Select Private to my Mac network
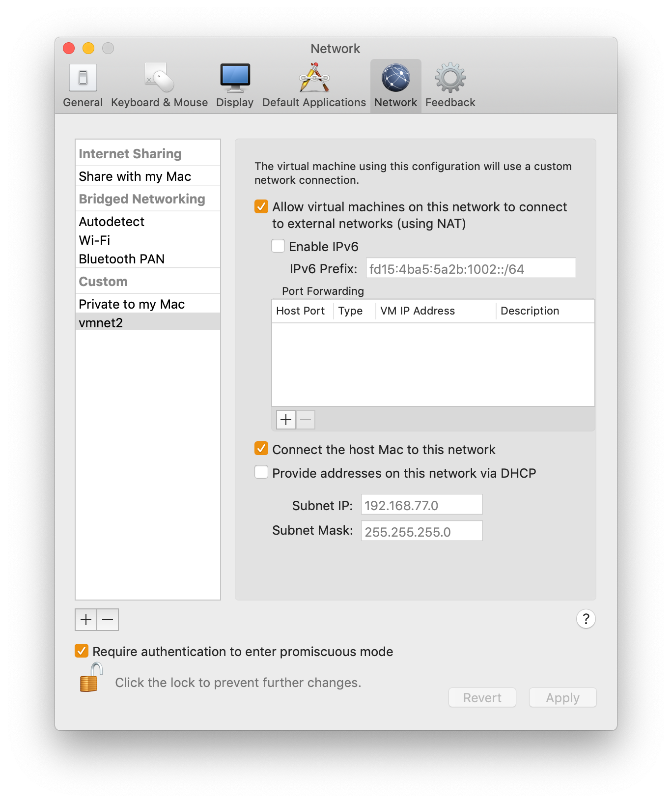Image resolution: width=672 pixels, height=803 pixels. point(148,304)
